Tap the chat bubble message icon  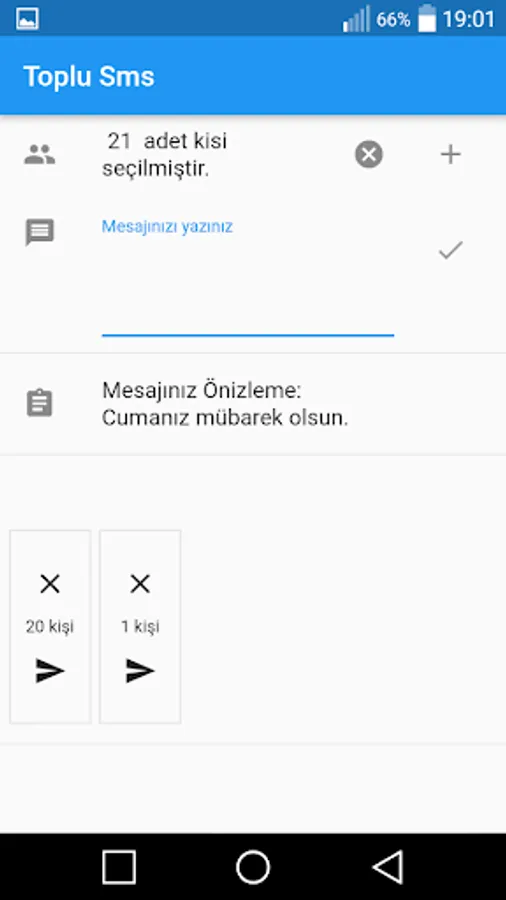click(40, 232)
